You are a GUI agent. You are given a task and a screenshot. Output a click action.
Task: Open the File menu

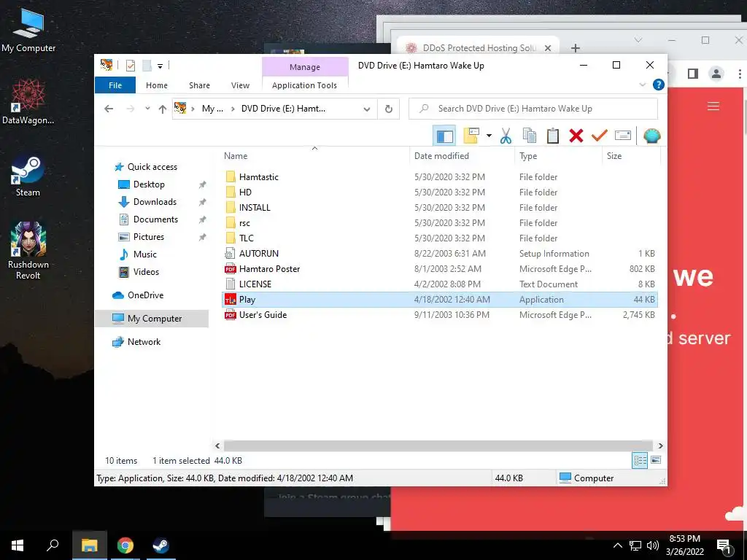coord(115,85)
